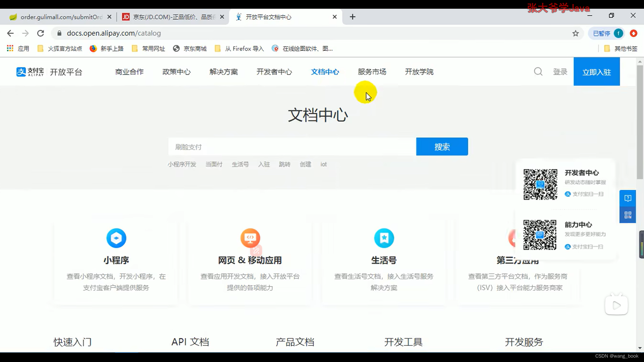Click the 小程序 card icon

[x=116, y=238]
